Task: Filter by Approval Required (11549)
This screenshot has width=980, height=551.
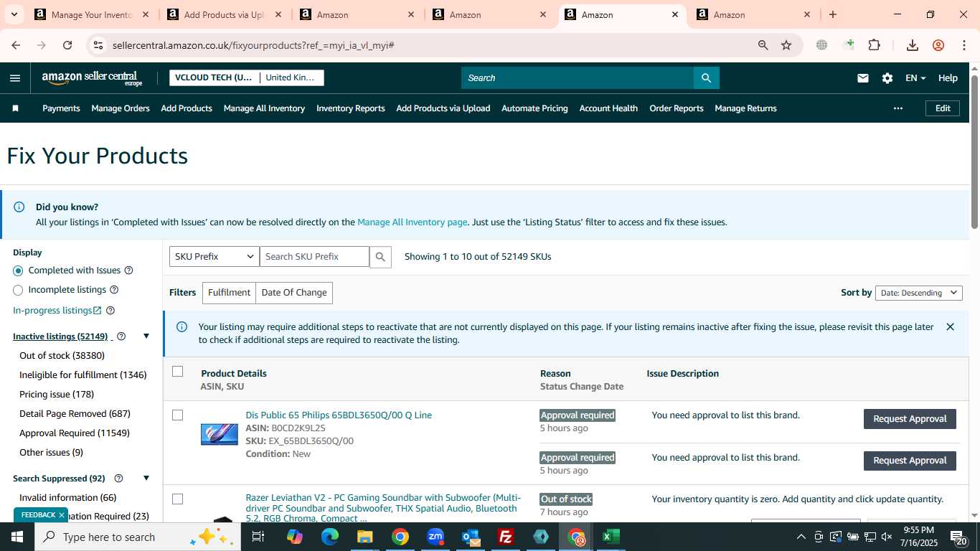Action: pos(75,433)
